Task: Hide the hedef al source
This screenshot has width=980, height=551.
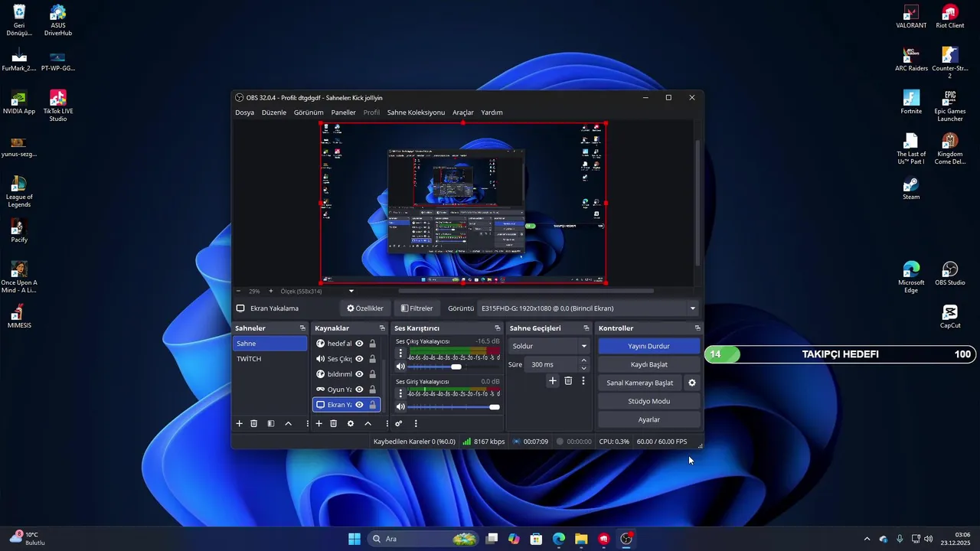Action: point(359,344)
